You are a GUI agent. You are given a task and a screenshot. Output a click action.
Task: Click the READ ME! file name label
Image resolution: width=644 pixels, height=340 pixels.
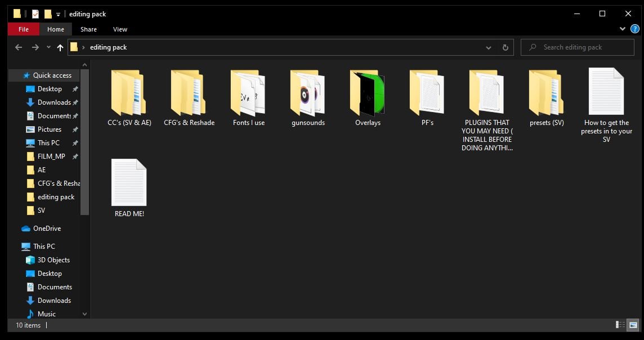pyautogui.click(x=129, y=214)
